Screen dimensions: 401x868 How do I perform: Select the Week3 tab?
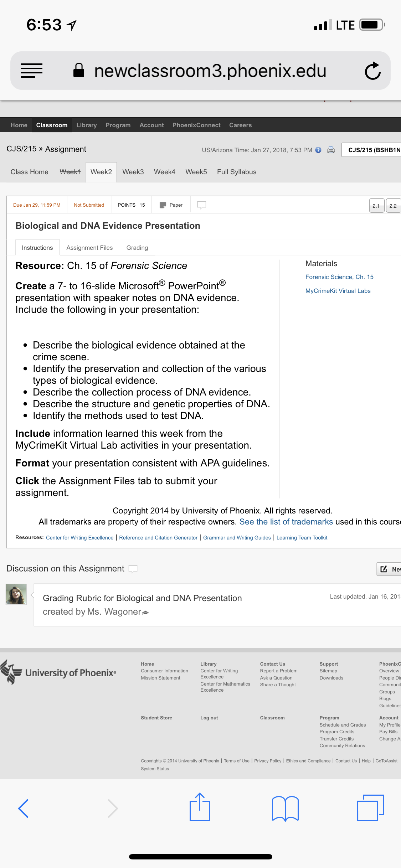(133, 172)
